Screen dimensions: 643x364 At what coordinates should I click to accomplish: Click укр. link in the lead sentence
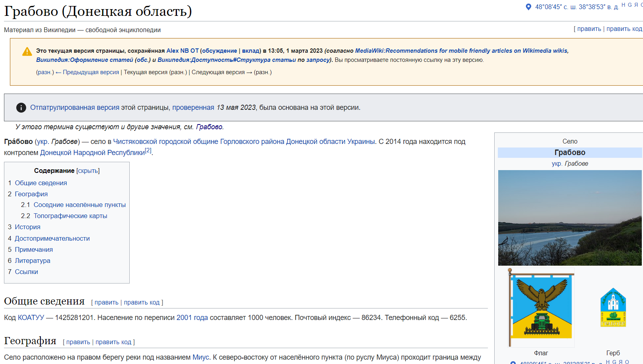(x=42, y=142)
